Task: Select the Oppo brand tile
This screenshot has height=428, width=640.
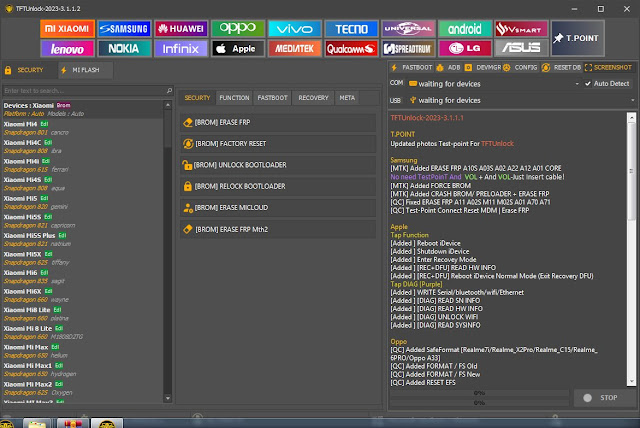Action: (x=238, y=29)
